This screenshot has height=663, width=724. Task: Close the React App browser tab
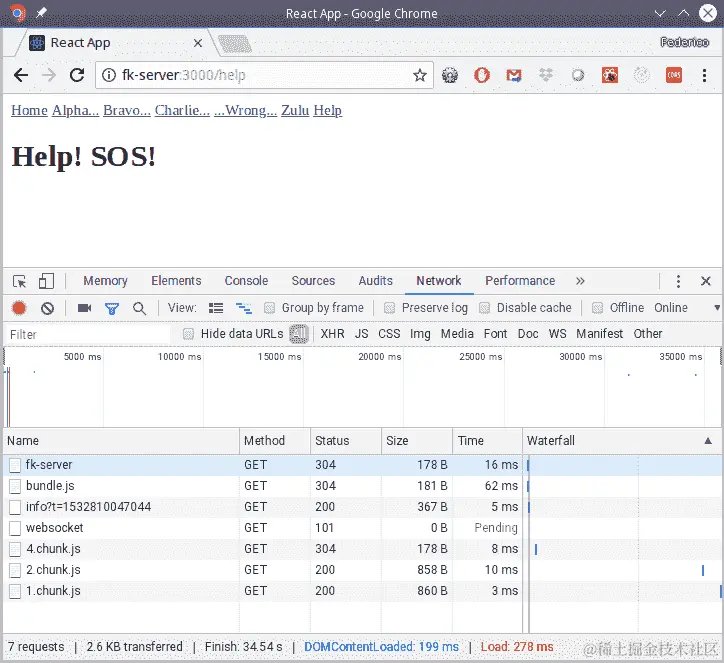point(198,43)
